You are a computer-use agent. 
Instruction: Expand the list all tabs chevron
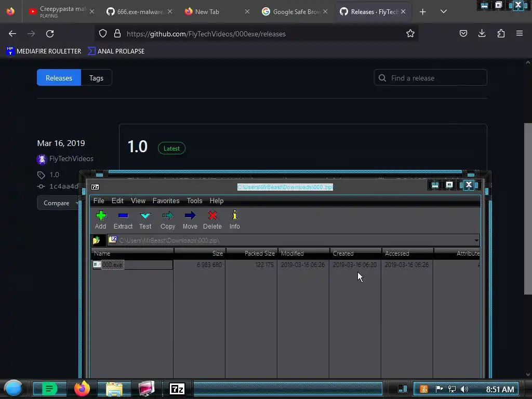[444, 11]
